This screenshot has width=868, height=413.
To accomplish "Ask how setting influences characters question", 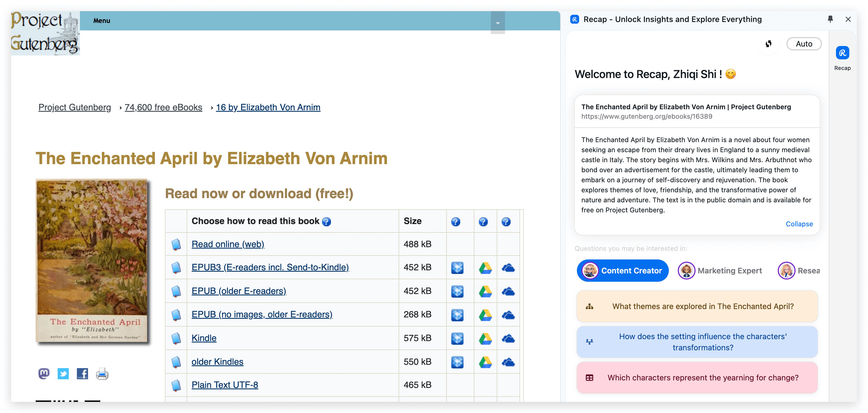I will click(x=697, y=342).
